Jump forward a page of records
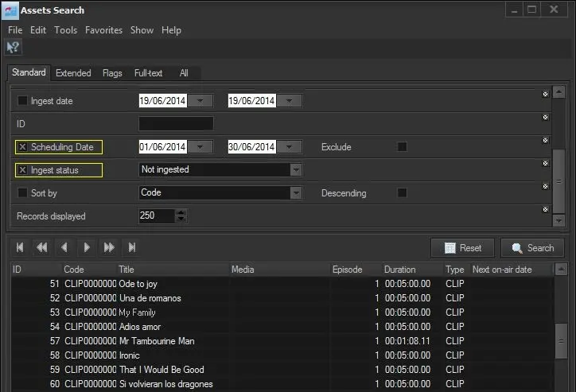Viewport: 576px width, 392px height. point(109,247)
